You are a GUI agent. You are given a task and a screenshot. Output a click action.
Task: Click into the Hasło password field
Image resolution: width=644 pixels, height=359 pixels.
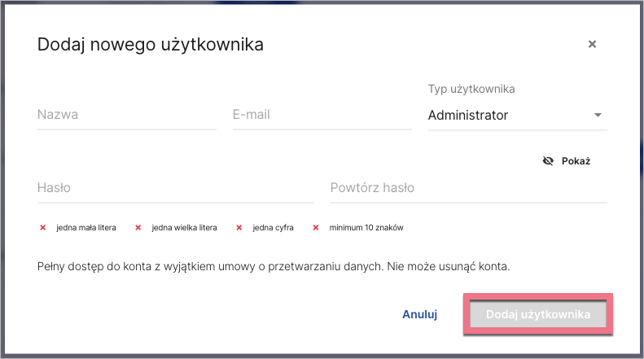tap(175, 188)
